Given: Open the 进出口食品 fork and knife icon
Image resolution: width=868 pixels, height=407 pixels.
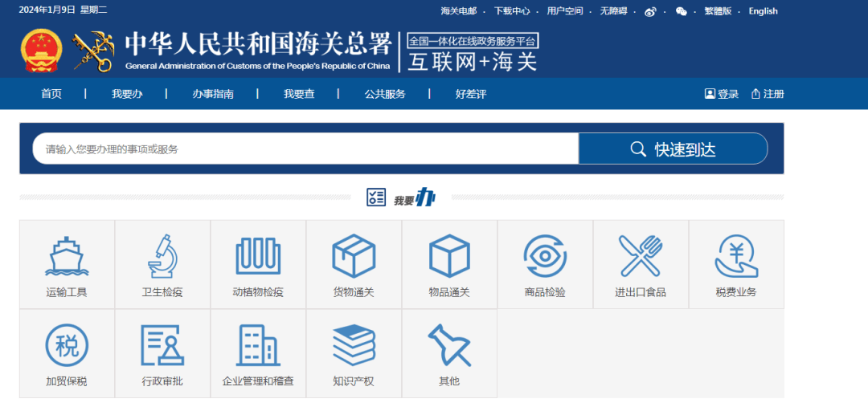Looking at the screenshot, I should (x=641, y=256).
